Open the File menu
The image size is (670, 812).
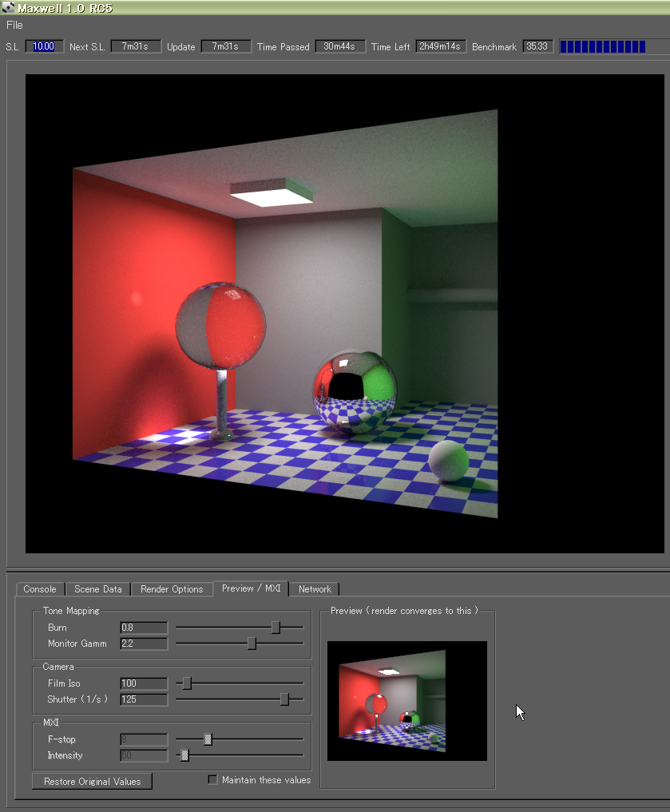click(x=14, y=25)
